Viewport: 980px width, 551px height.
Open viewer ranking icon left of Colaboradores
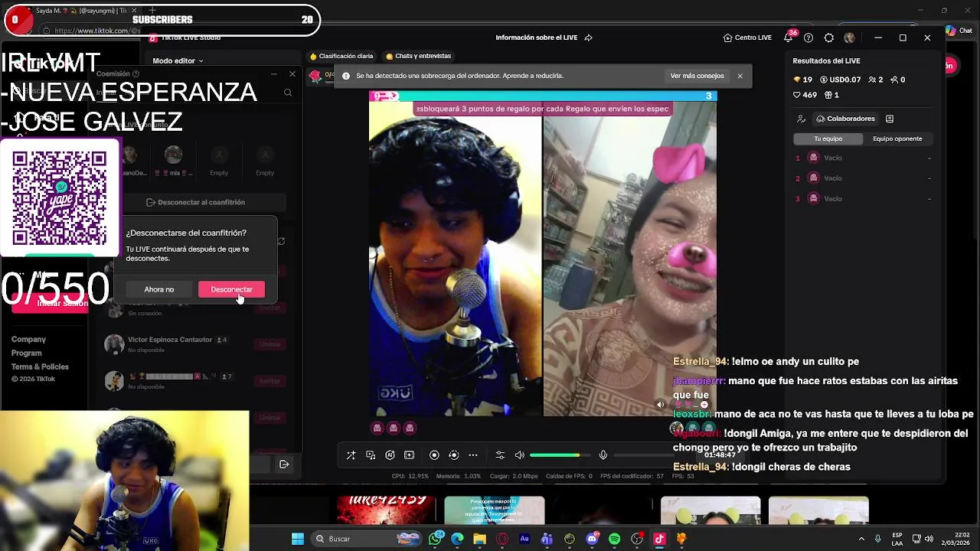pyautogui.click(x=801, y=119)
